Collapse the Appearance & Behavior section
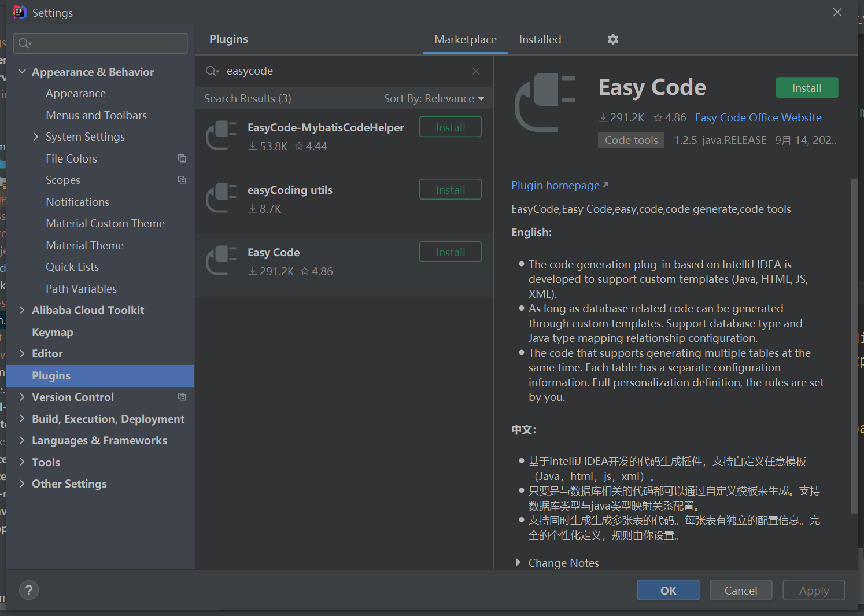This screenshot has width=864, height=616. pos(23,72)
